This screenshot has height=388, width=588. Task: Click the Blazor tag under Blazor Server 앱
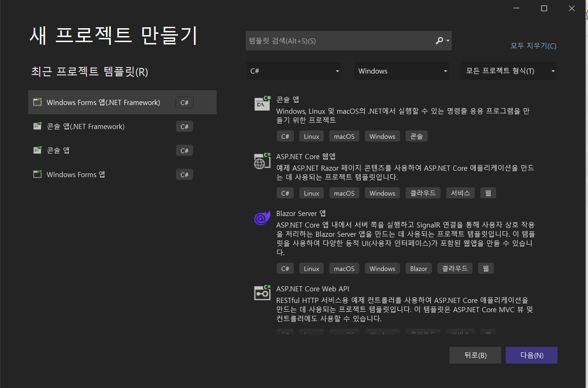tap(418, 269)
